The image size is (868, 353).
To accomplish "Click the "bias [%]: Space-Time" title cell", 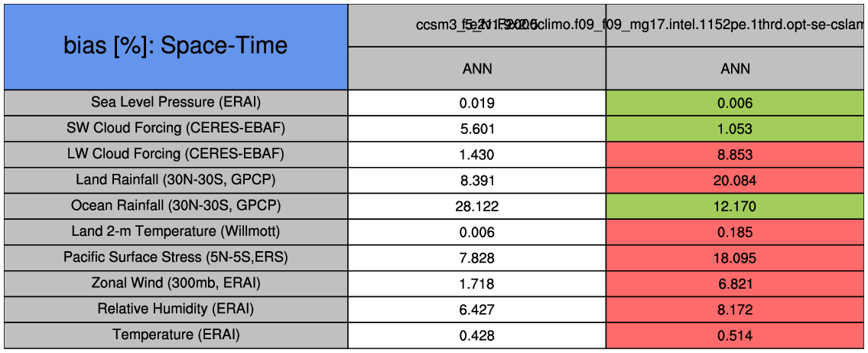I will [176, 46].
